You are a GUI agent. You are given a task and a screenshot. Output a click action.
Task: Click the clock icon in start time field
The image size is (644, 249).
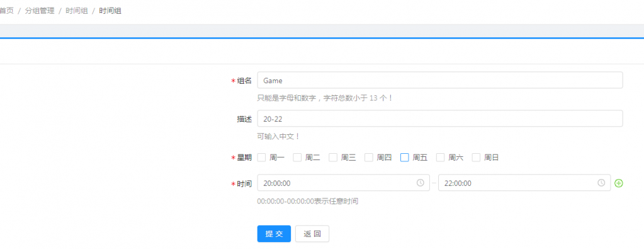420,183
